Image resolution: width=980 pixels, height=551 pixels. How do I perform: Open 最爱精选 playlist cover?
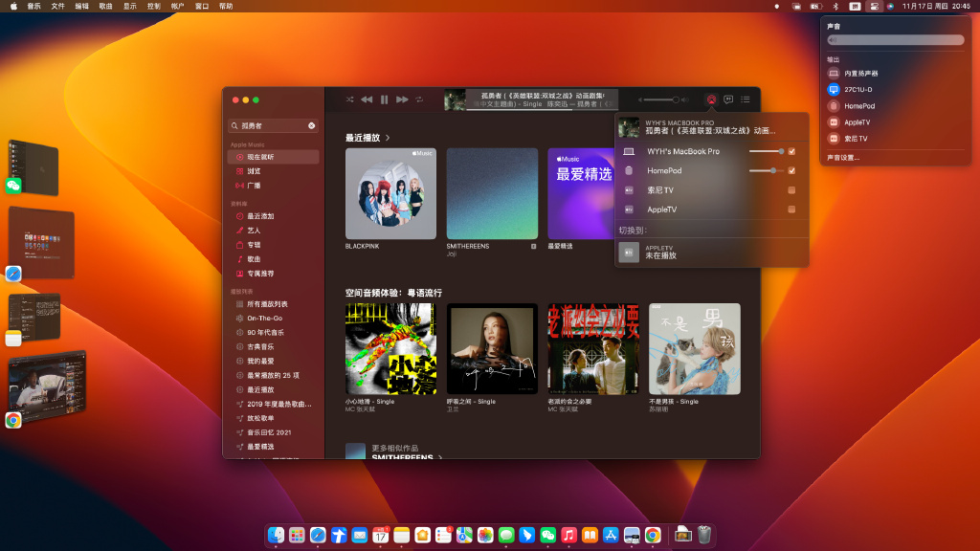(581, 193)
